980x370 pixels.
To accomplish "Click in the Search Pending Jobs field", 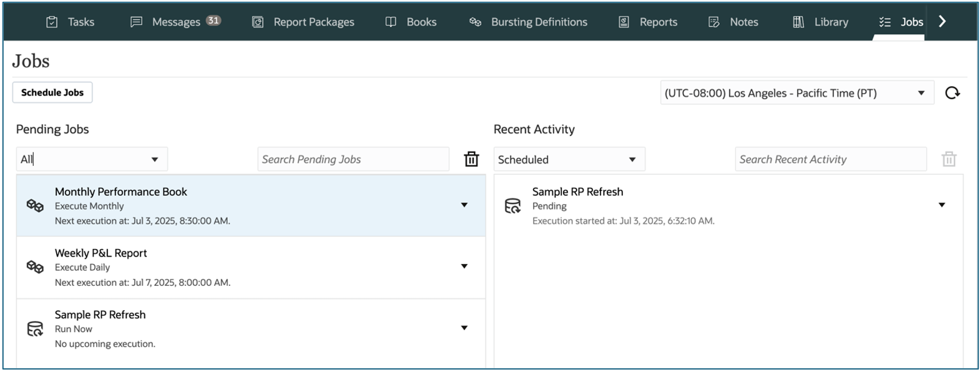I will click(x=353, y=160).
